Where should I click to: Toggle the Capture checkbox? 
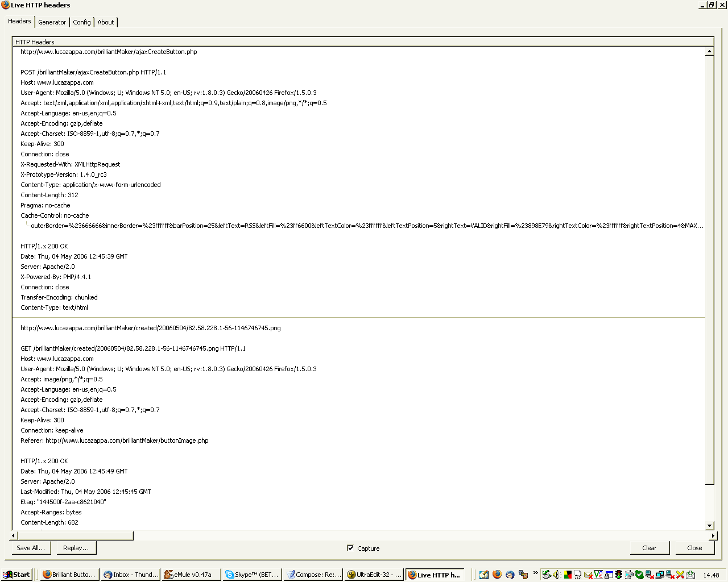click(350, 548)
